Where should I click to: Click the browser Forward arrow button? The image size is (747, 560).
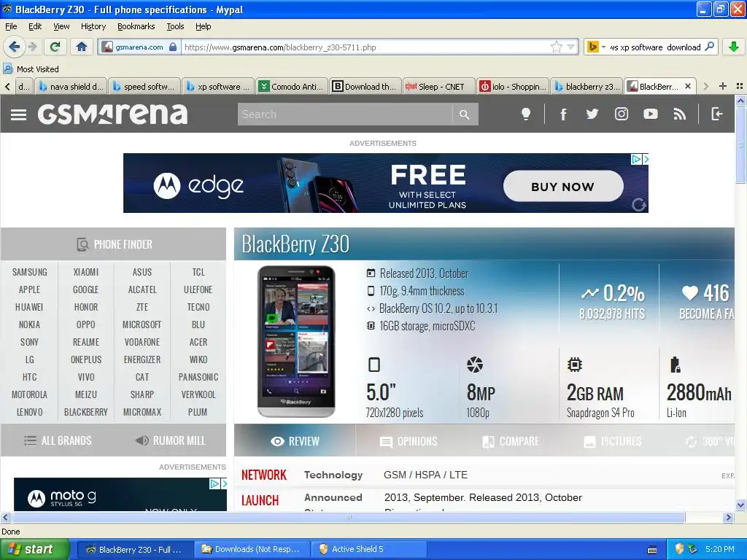point(32,47)
